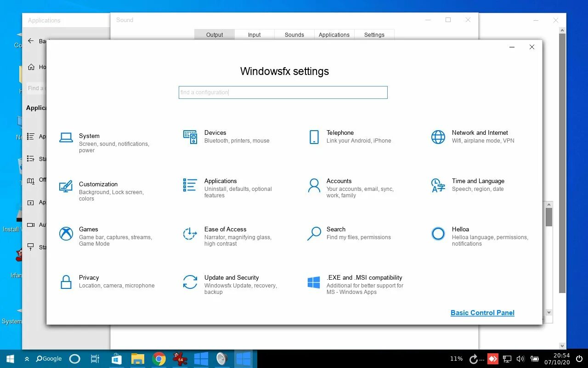This screenshot has height=368, width=588.
Task: Click Home icon in Applications window
Action: pyautogui.click(x=31, y=67)
